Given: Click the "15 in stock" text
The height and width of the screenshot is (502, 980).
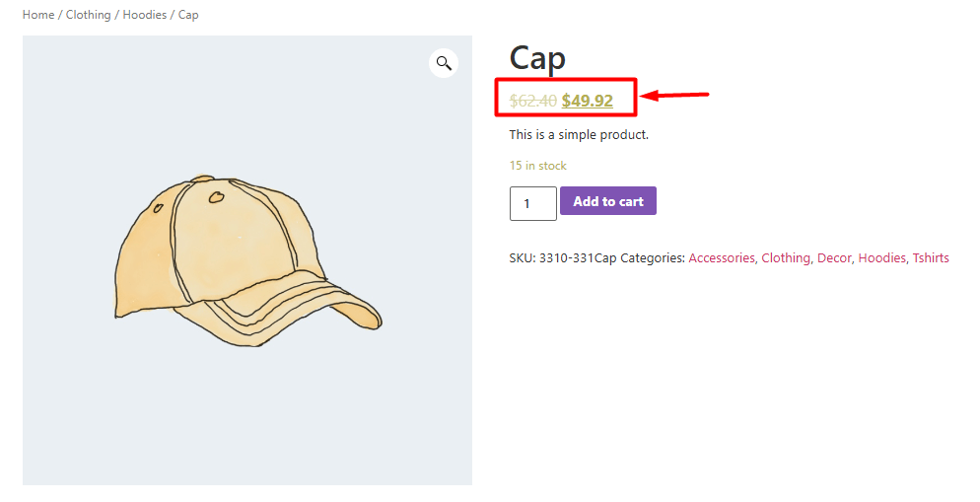Looking at the screenshot, I should (x=538, y=166).
